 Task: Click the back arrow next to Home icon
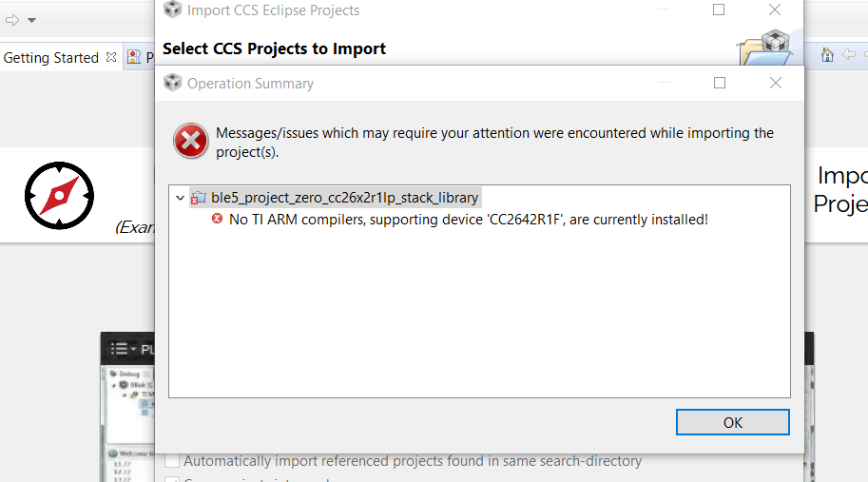pos(849,55)
